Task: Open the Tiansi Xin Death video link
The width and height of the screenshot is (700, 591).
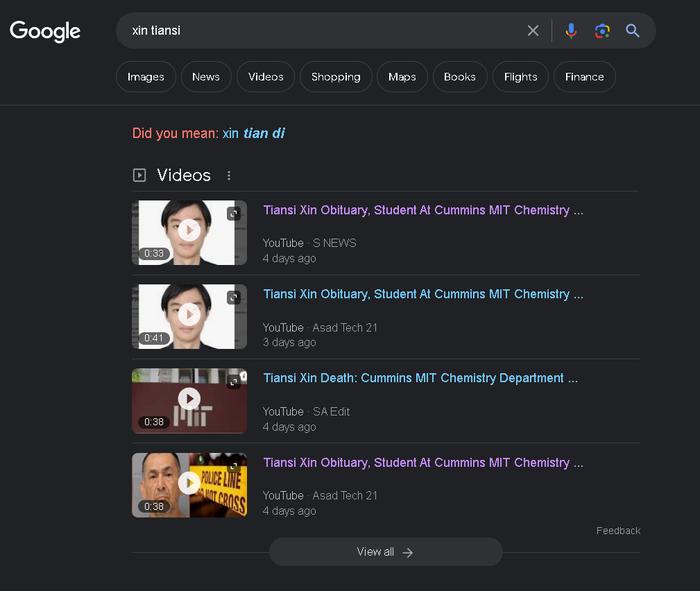Action: pyautogui.click(x=421, y=378)
